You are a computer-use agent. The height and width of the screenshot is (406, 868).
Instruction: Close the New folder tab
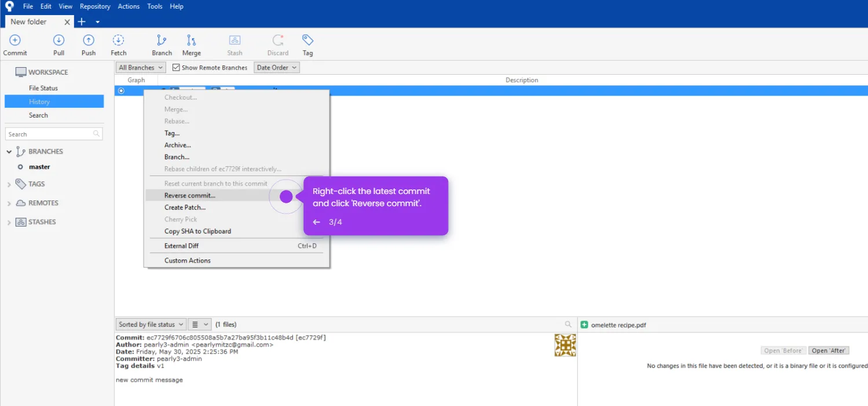(67, 22)
